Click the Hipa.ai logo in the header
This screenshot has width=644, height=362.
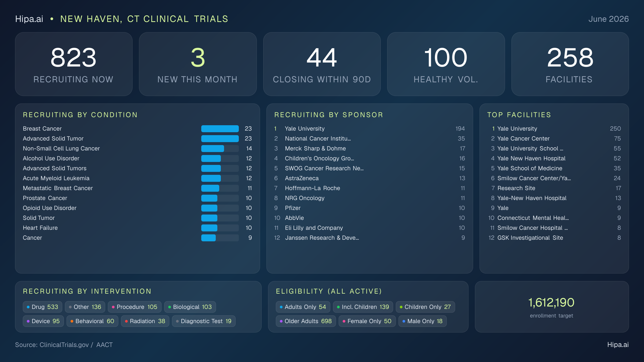click(29, 19)
